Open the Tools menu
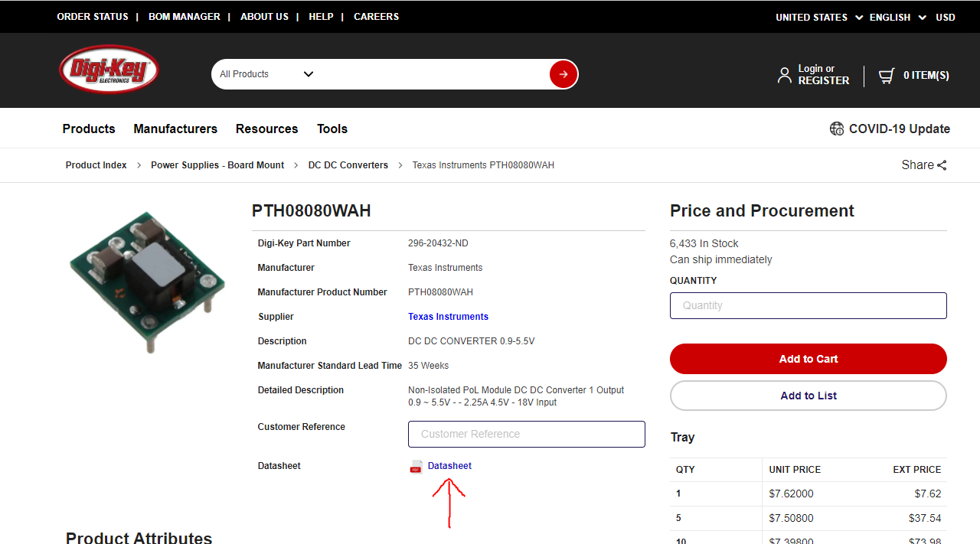 [332, 129]
